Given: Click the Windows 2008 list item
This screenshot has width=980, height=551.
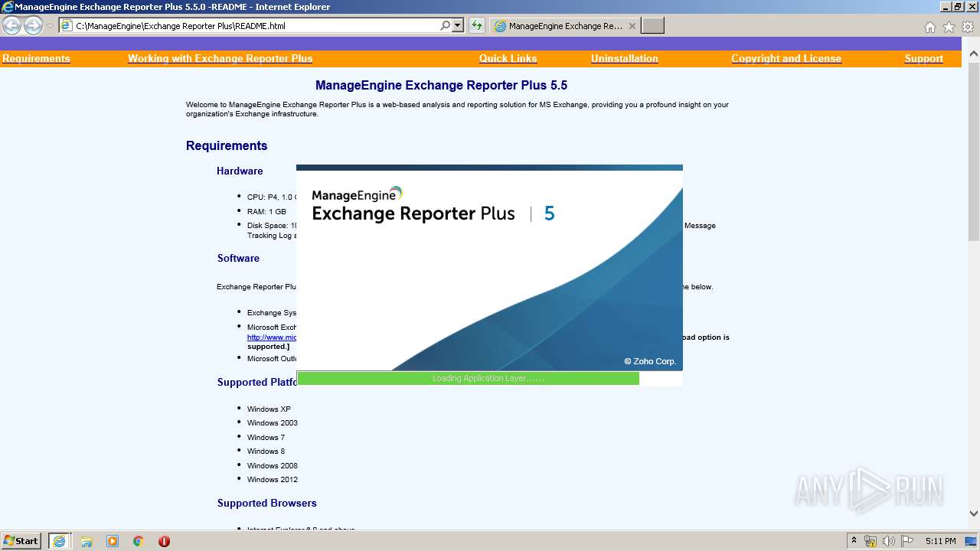Looking at the screenshot, I should [273, 465].
